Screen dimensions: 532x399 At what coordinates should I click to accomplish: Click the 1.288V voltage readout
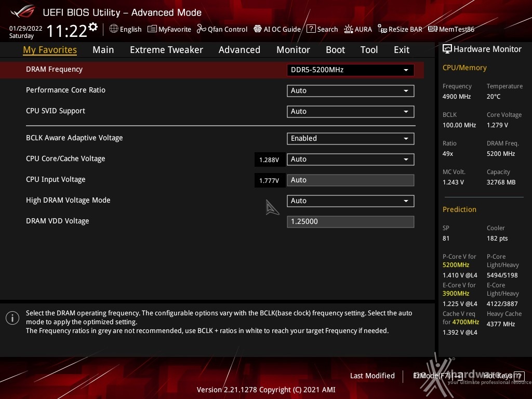click(269, 160)
